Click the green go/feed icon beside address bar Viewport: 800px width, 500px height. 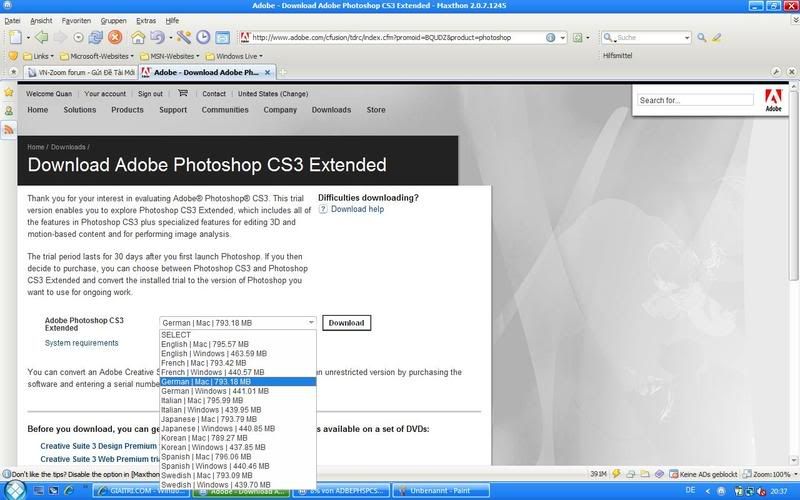pyautogui.click(x=578, y=37)
